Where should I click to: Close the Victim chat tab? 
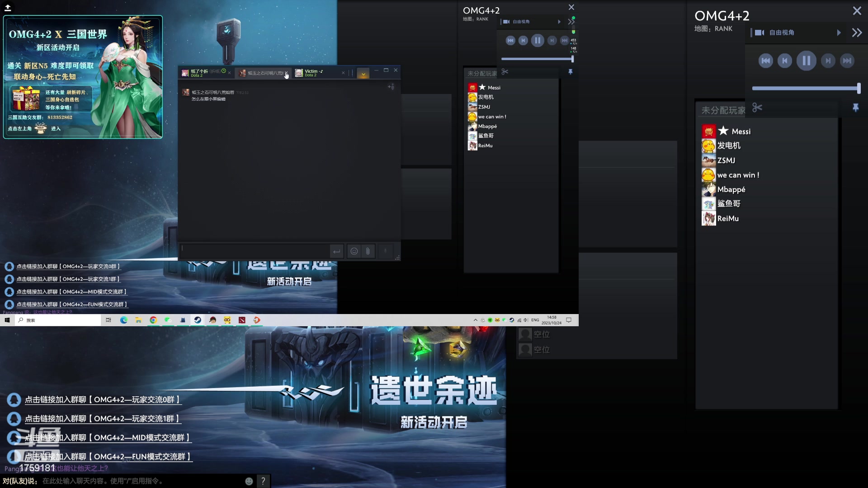click(x=343, y=73)
